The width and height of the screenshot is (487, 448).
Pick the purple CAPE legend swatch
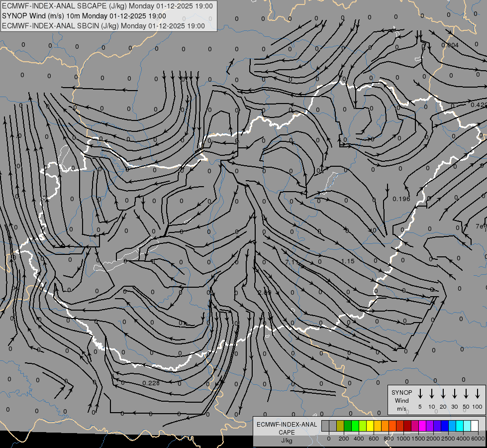[x=430, y=426]
